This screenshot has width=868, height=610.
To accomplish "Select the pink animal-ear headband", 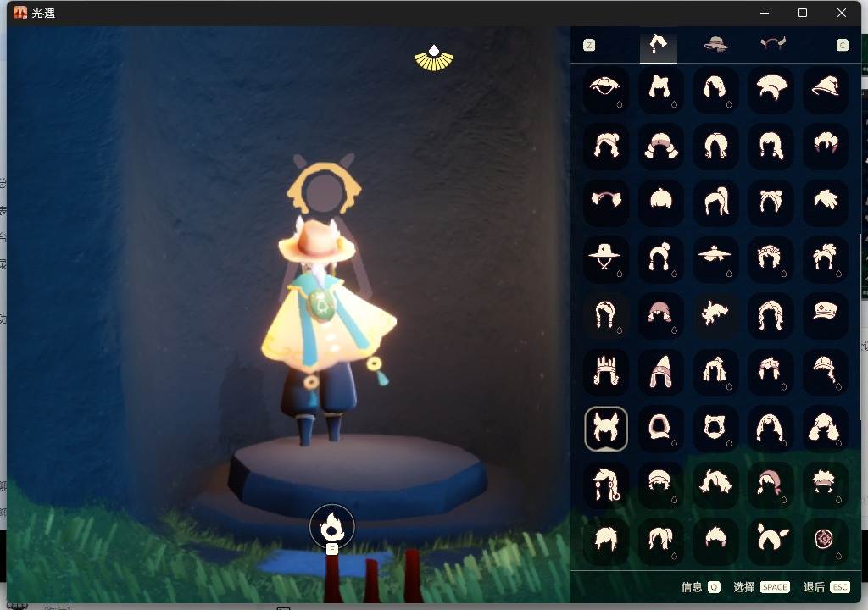I will tap(605, 202).
